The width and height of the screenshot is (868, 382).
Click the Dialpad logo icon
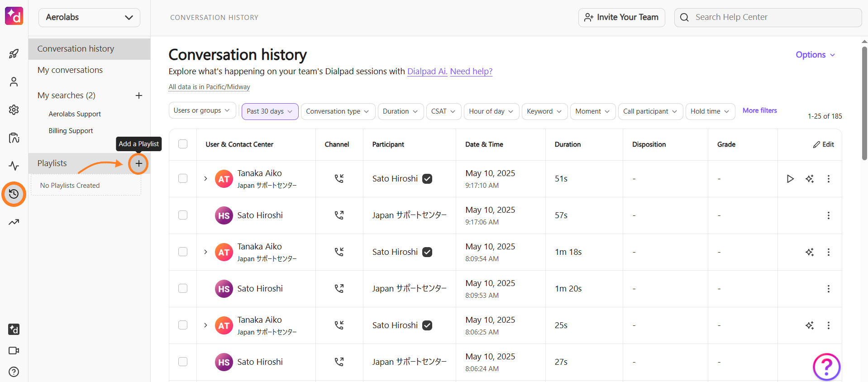click(x=14, y=16)
